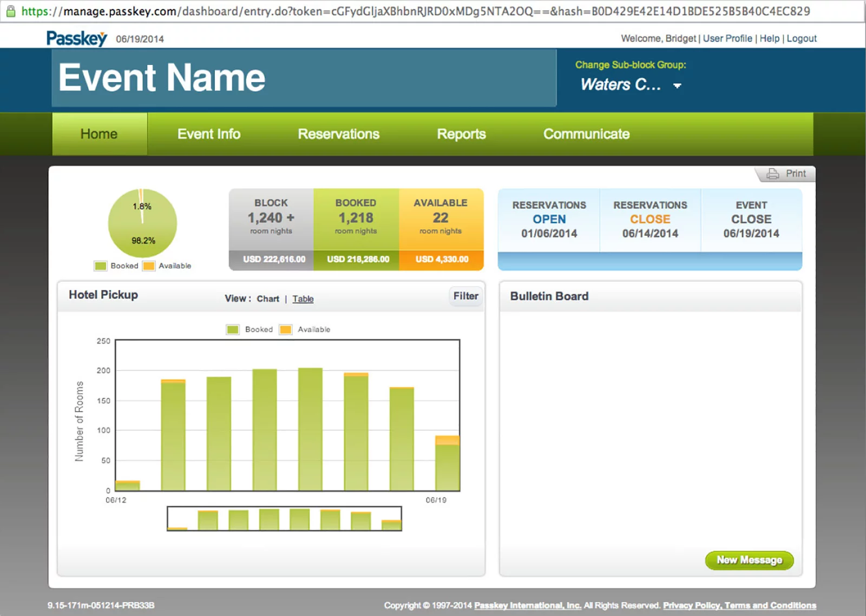Switch to the Reports tab
The width and height of the screenshot is (866, 616).
pyautogui.click(x=461, y=134)
